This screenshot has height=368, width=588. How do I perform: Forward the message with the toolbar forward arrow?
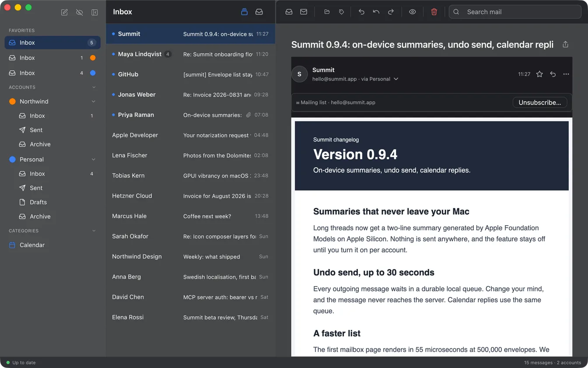pos(391,12)
